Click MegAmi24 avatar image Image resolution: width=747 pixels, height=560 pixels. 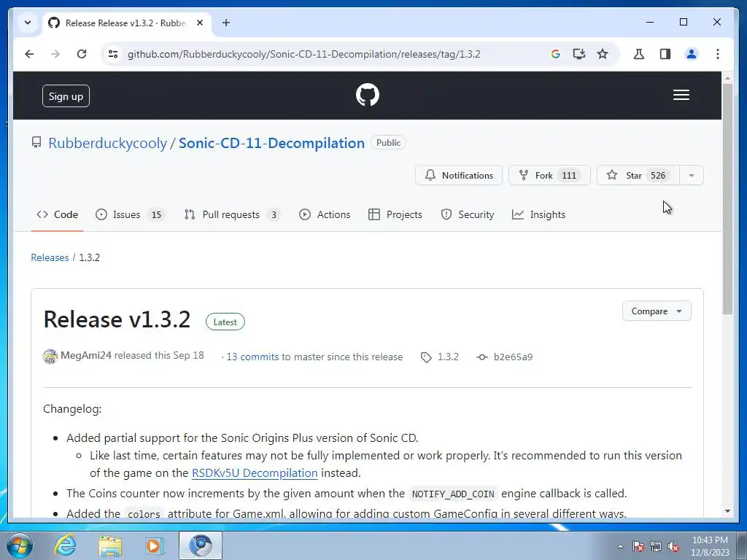point(50,356)
